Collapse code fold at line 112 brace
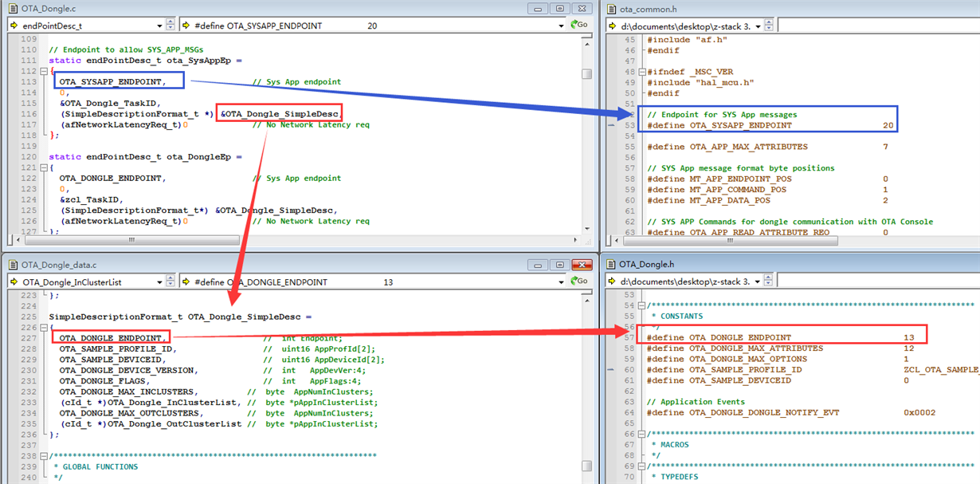980x484 pixels. tap(42, 71)
